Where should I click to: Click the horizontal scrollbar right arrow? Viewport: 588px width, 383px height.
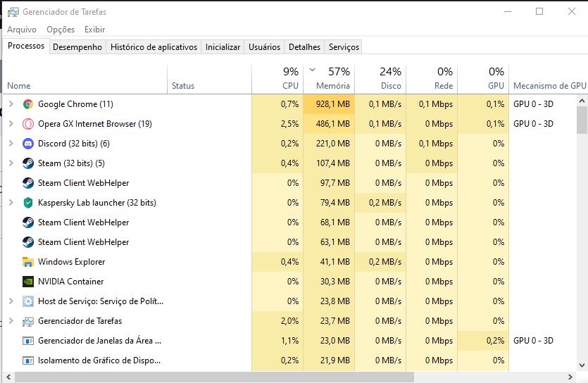coord(570,377)
